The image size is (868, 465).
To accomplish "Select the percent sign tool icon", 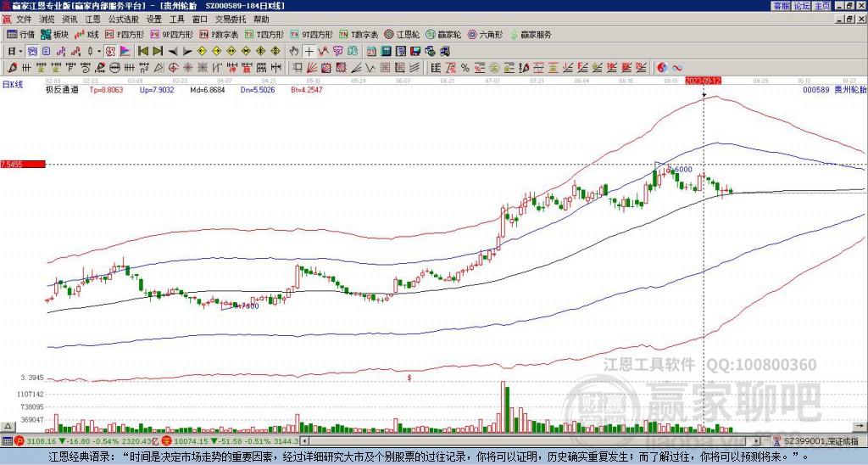I will click(465, 68).
